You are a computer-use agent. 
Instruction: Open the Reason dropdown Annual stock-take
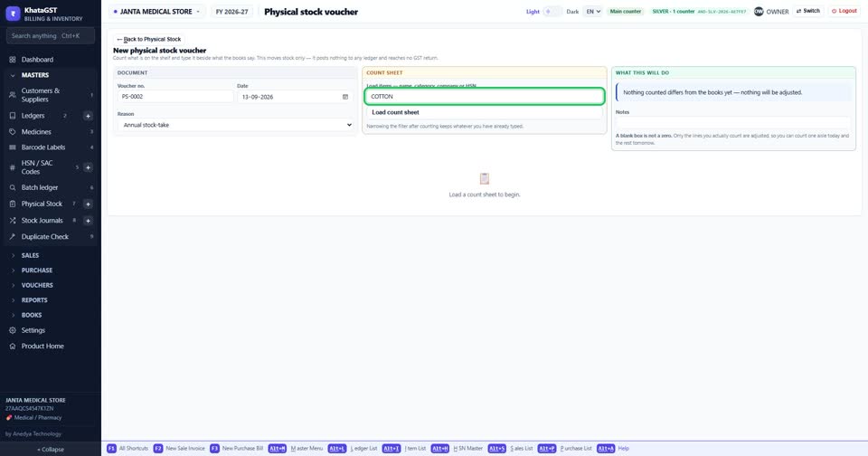point(235,125)
